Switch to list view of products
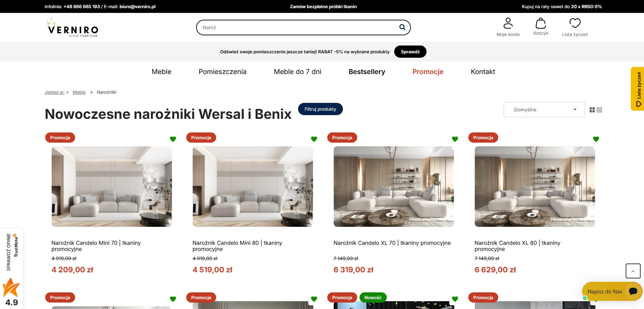Screen dimensions: 644x309 (599, 109)
